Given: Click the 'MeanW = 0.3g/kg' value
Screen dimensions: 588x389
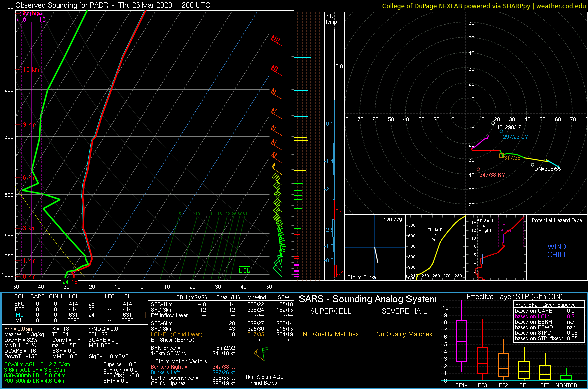Looking at the screenshot, I should 23,334.
